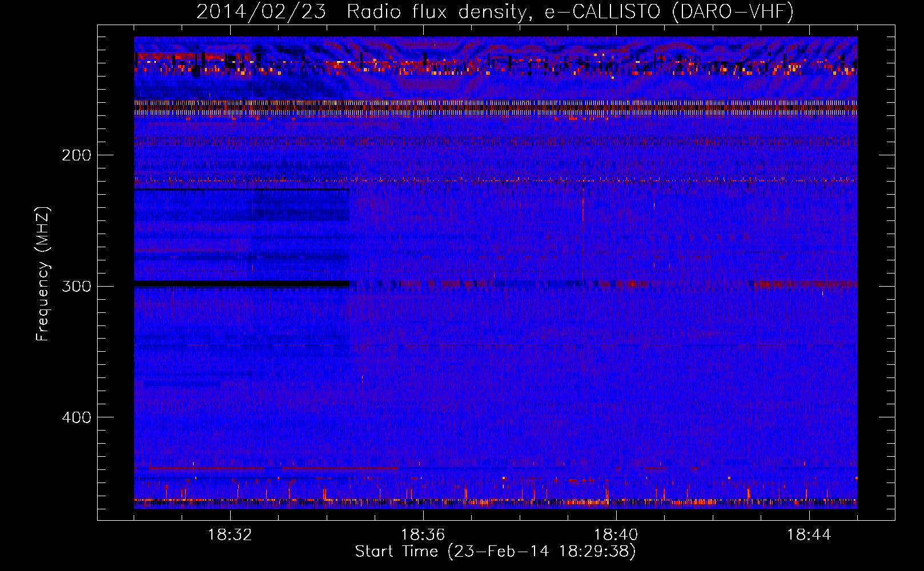Click the 'Start Time (23-Feb-14 18:29:38)' label
This screenshot has height=571, width=924.
click(x=496, y=552)
